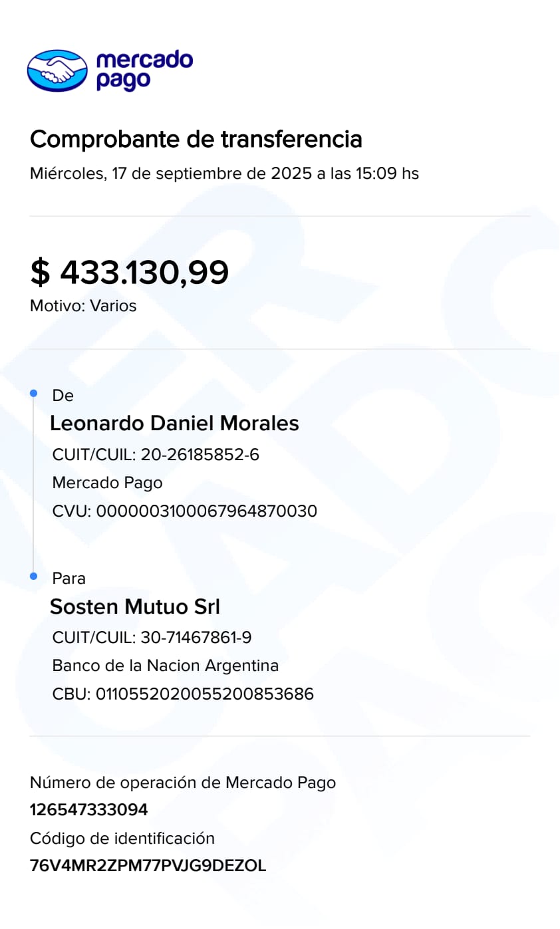Screen dimensions: 560x929
Task: Select recipient name Sosten Mutuo Srl
Action: point(135,606)
